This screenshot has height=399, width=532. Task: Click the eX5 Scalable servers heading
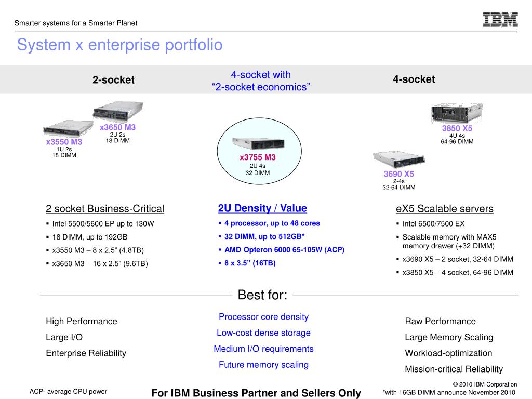click(445, 209)
